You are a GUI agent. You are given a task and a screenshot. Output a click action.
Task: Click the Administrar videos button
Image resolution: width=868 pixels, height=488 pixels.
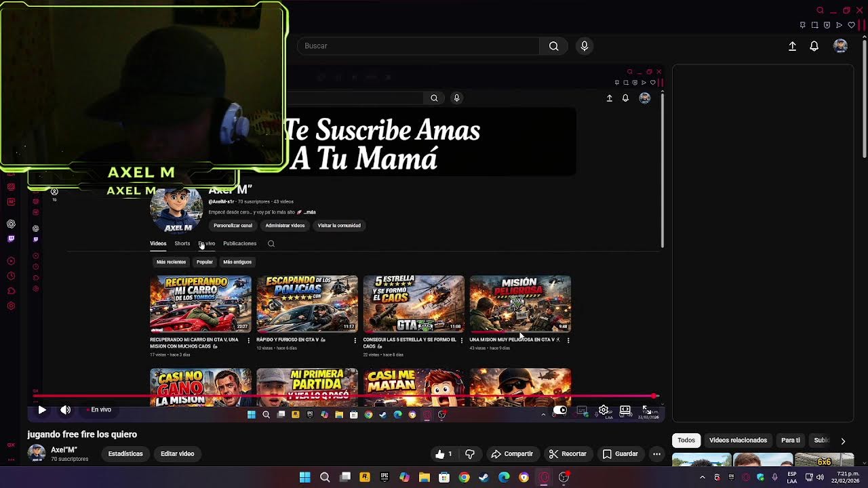pos(285,226)
